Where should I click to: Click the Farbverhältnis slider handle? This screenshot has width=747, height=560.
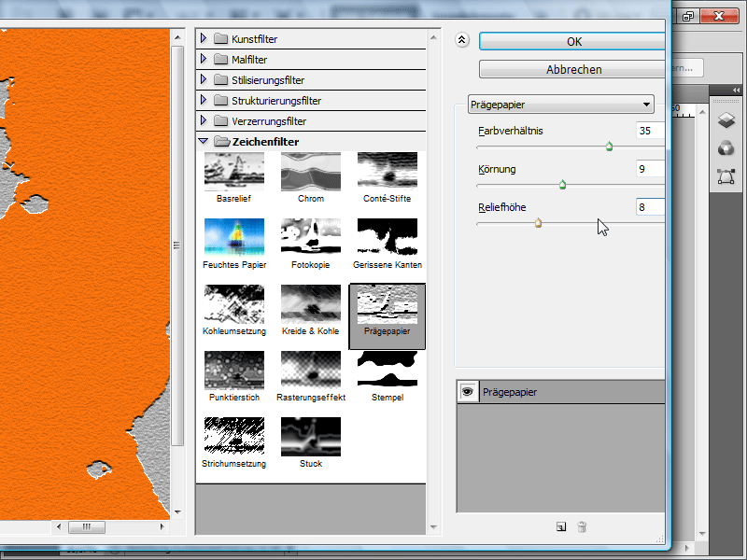(x=609, y=147)
